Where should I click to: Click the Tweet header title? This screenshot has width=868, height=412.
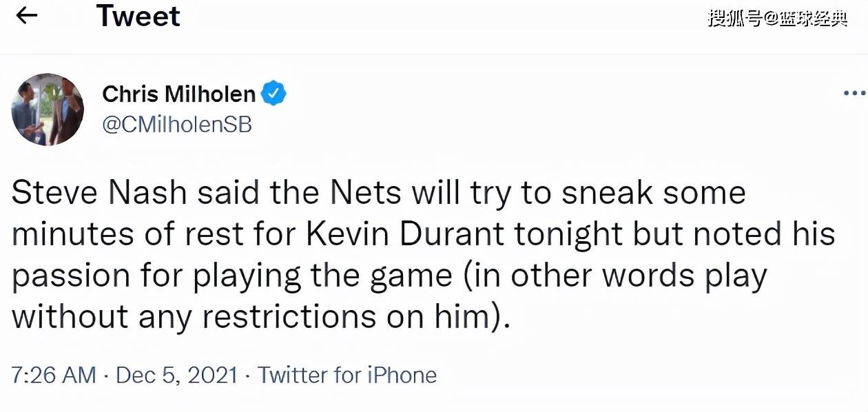pyautogui.click(x=138, y=16)
